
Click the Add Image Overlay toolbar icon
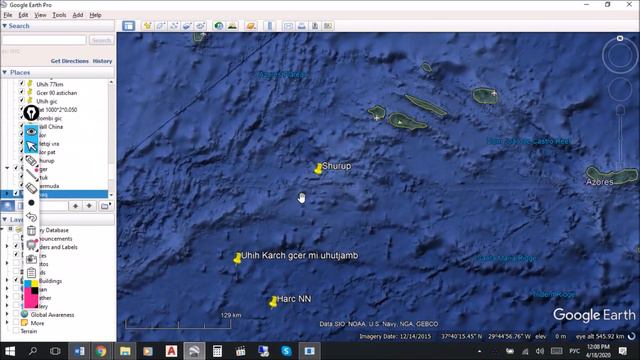coord(187,26)
